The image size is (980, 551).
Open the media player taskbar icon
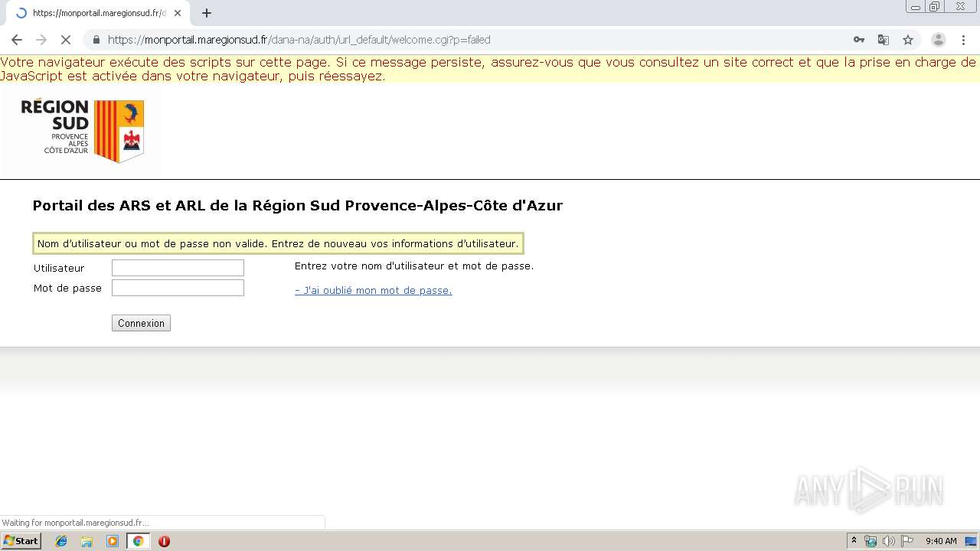coord(113,541)
